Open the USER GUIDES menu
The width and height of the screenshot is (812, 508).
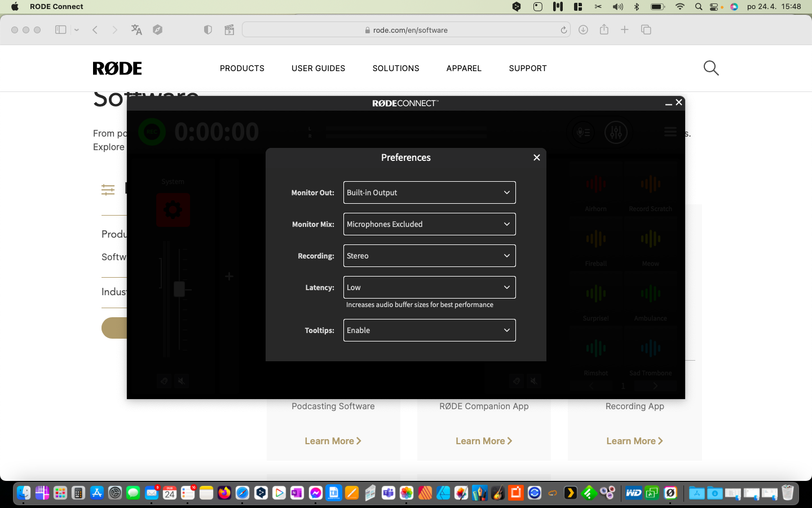coord(318,68)
